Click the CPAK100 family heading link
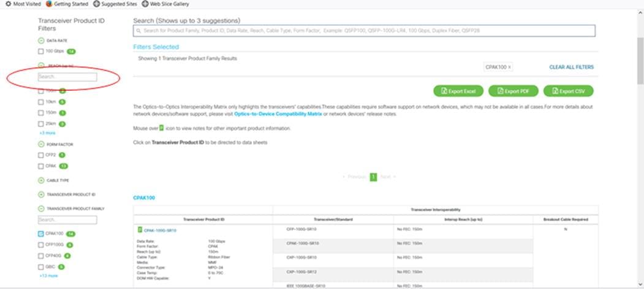The height and width of the screenshot is (289, 644). click(144, 198)
